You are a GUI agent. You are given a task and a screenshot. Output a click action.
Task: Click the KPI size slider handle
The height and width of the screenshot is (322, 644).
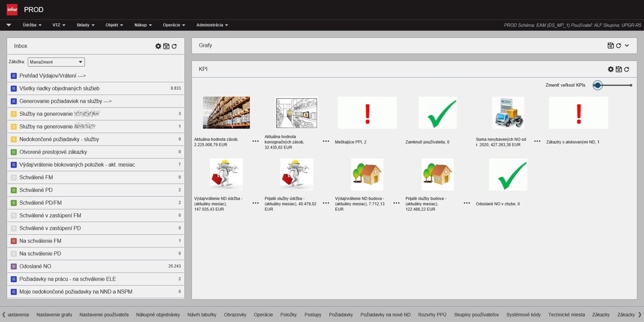coord(598,85)
